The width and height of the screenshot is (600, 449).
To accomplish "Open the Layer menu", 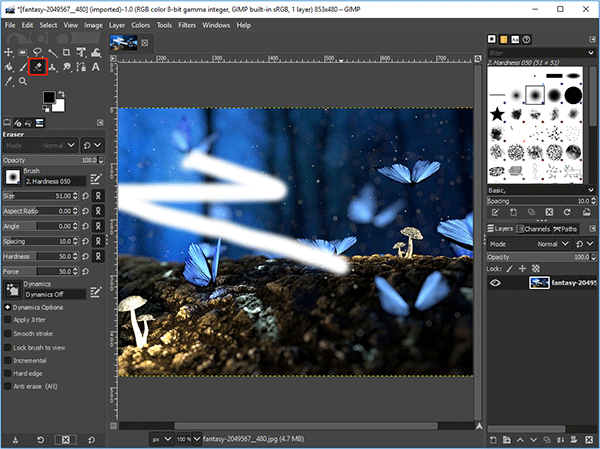I will click(x=117, y=25).
